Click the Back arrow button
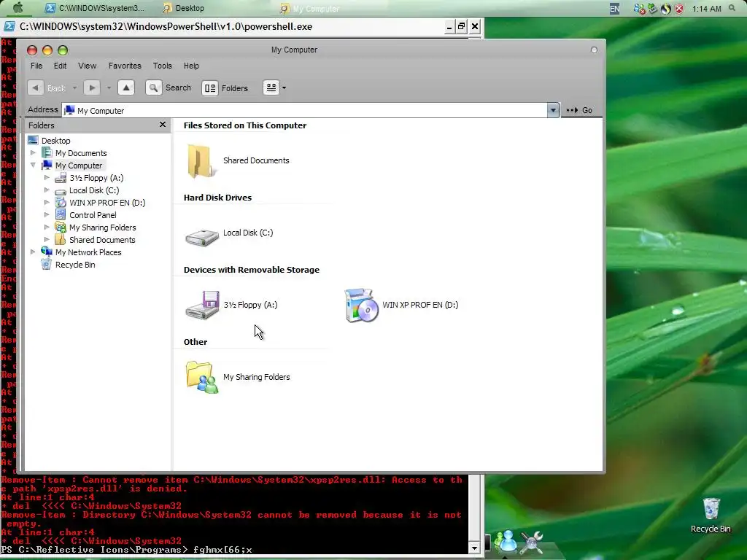The width and height of the screenshot is (747, 560). pyautogui.click(x=35, y=87)
